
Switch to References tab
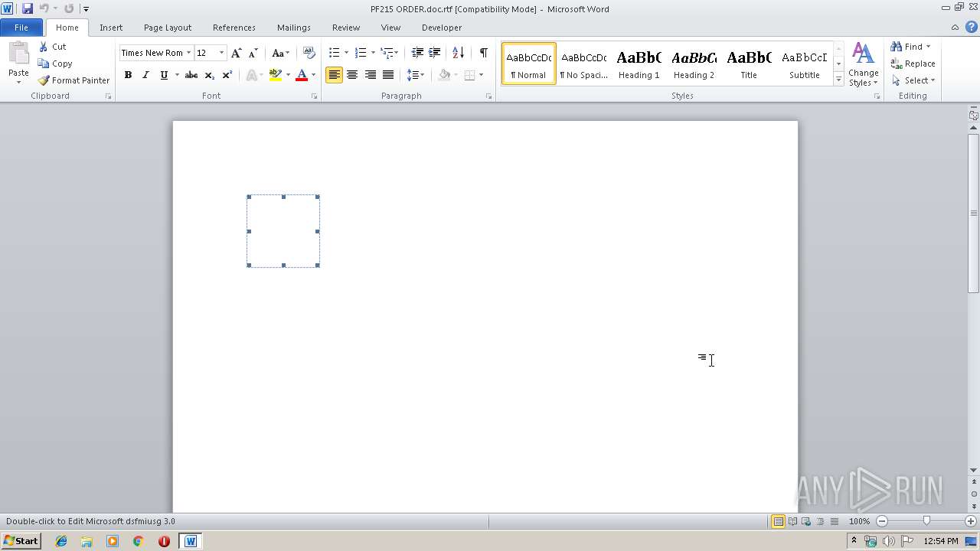coord(234,28)
